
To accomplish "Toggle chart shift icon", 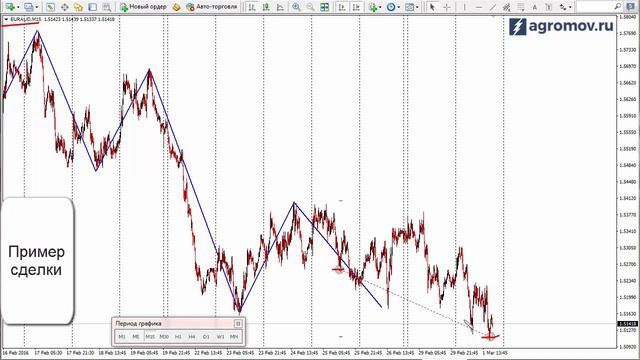I will [x=356, y=7].
